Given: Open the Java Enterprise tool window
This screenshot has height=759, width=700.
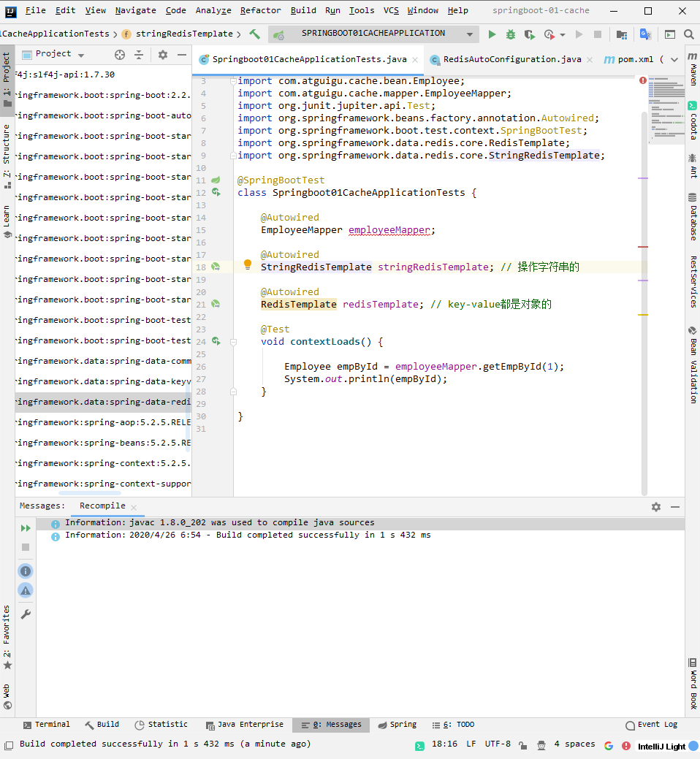Looking at the screenshot, I should pos(245,725).
